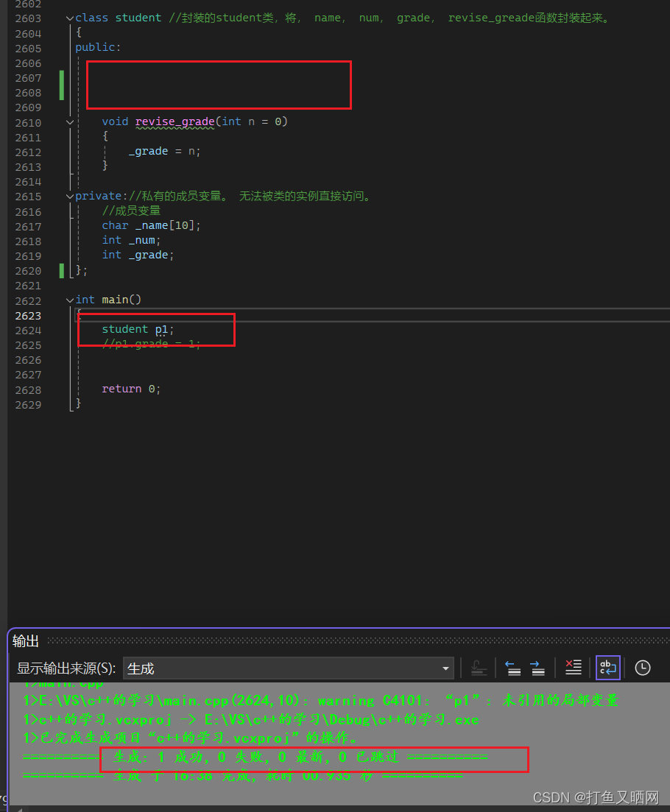Toggle word wrap in output panel
This screenshot has height=812, width=670.
607,668
